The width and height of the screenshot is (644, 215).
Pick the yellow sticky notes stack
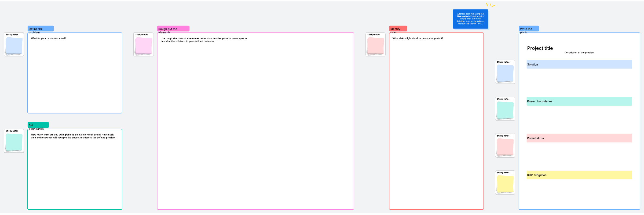(505, 184)
